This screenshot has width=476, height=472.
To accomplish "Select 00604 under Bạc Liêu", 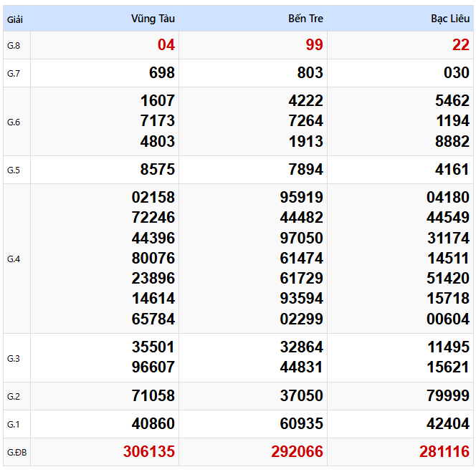I will coord(448,319).
